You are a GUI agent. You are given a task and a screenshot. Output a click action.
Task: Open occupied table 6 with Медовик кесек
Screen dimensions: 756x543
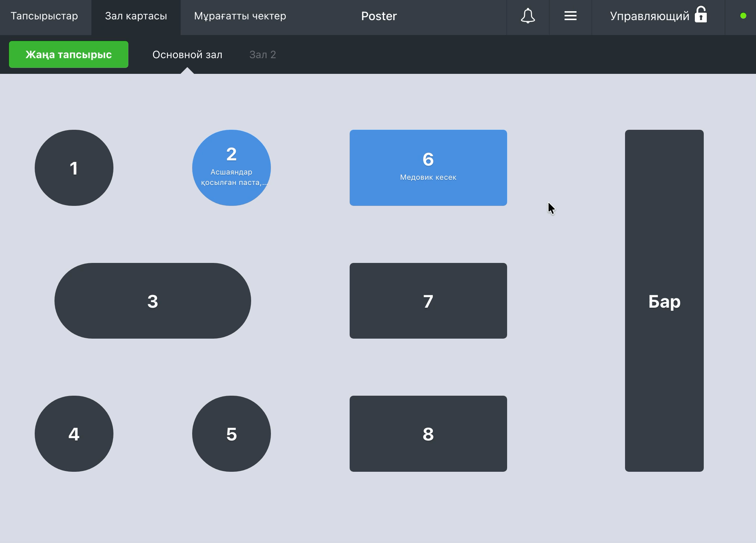(428, 168)
